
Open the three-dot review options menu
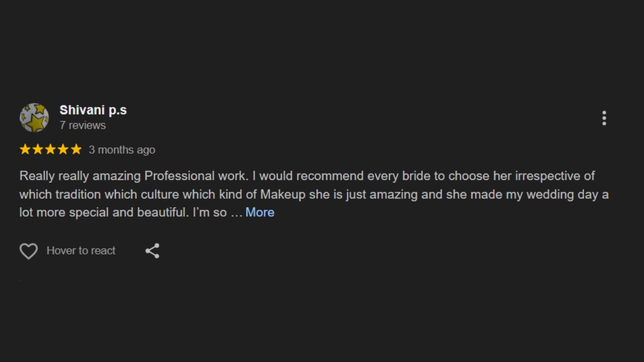tap(604, 118)
